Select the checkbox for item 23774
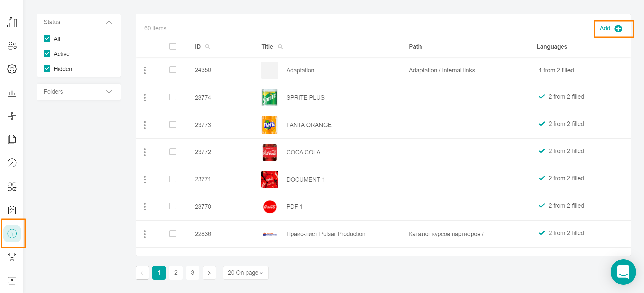 pos(173,97)
